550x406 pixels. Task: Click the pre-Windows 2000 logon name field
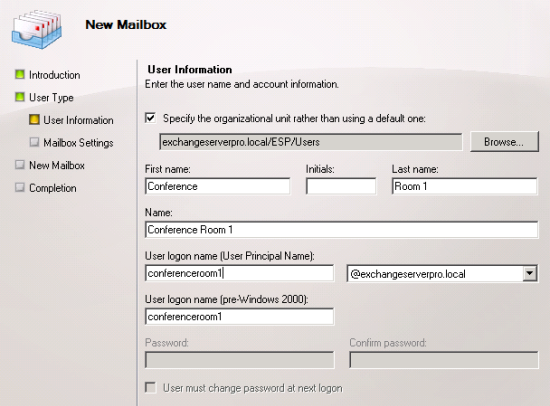pos(239,317)
